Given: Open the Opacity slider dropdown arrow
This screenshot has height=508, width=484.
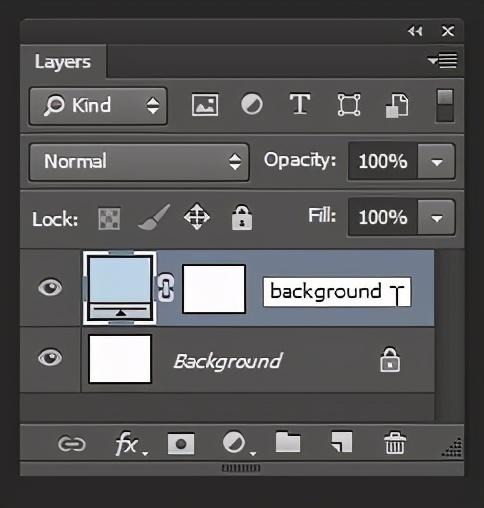Looking at the screenshot, I should point(437,162).
